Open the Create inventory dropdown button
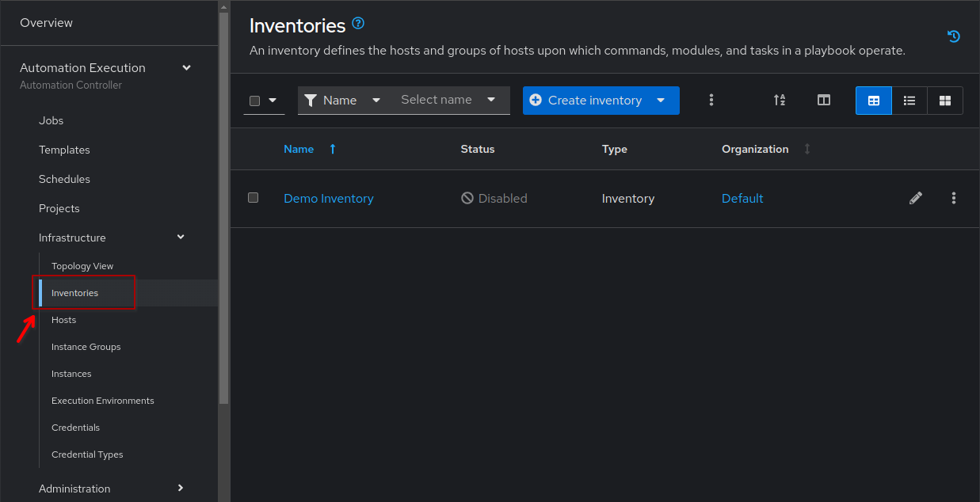The width and height of the screenshot is (980, 502). tap(601, 101)
